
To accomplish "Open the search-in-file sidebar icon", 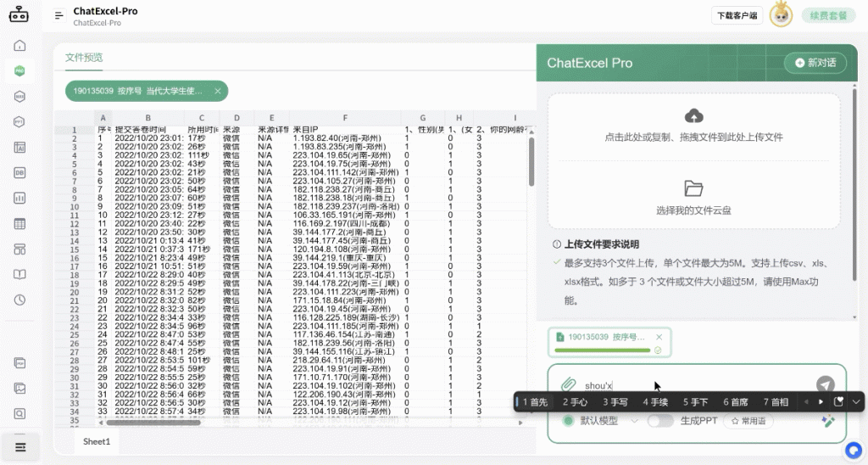I will (19, 413).
